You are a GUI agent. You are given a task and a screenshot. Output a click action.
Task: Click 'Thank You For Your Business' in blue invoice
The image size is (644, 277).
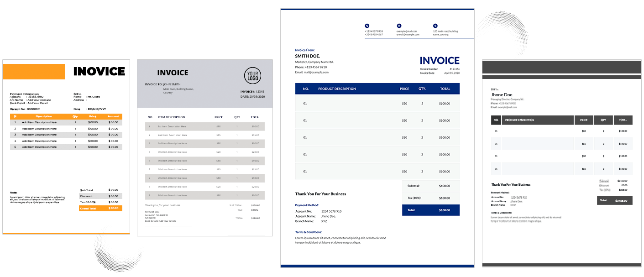pyautogui.click(x=320, y=194)
